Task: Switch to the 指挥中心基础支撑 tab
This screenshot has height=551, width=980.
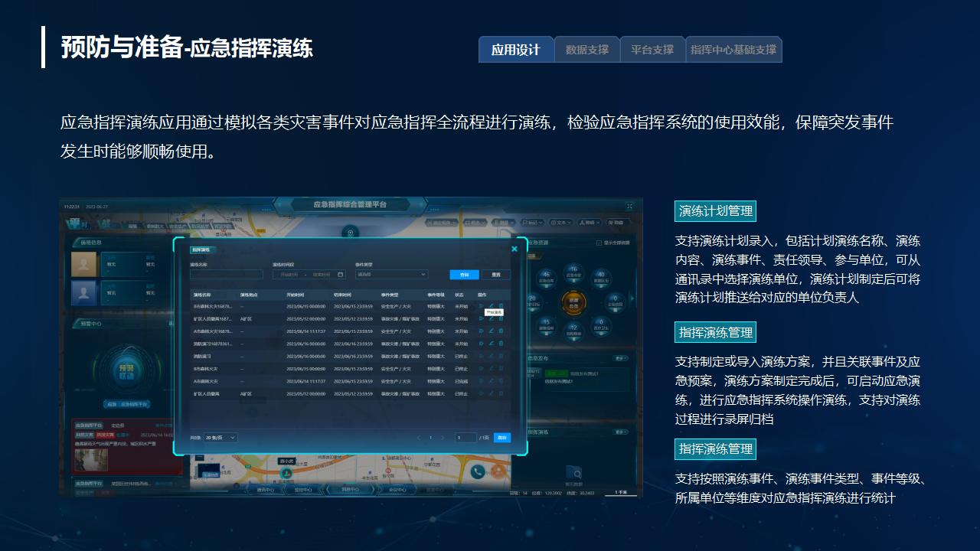Action: (x=733, y=50)
